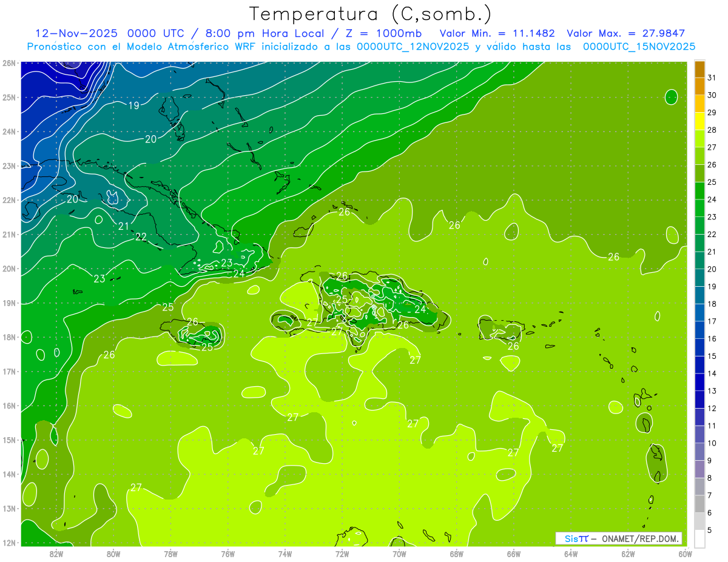Pick the brown swatch above 31 on scale
This screenshot has width=728, height=562.
pyautogui.click(x=699, y=69)
